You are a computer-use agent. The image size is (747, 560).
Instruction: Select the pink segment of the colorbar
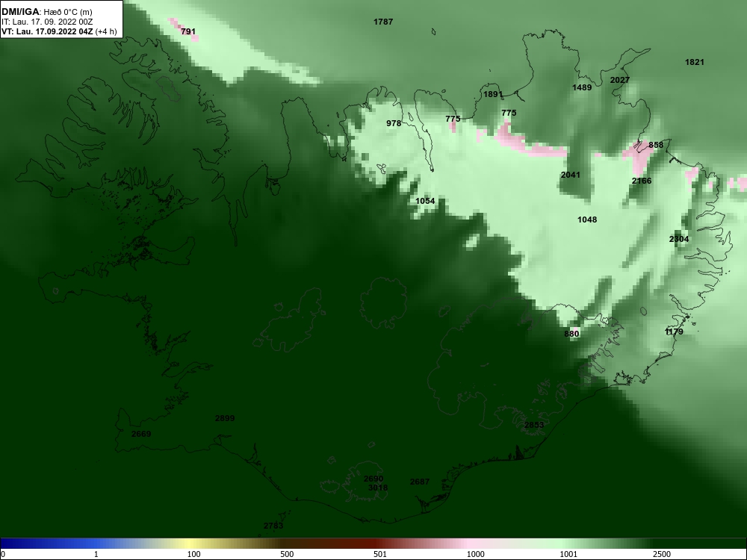(469, 544)
